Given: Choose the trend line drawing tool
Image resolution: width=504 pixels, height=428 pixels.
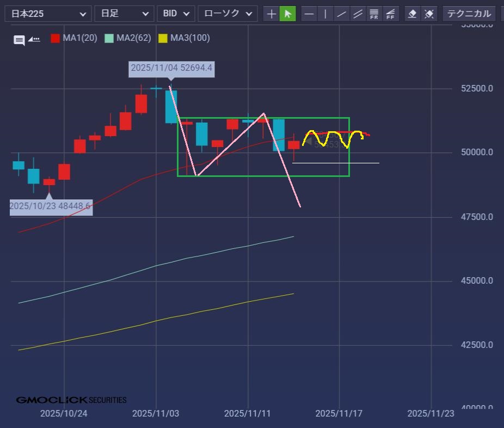Looking at the screenshot, I should pyautogui.click(x=342, y=14).
